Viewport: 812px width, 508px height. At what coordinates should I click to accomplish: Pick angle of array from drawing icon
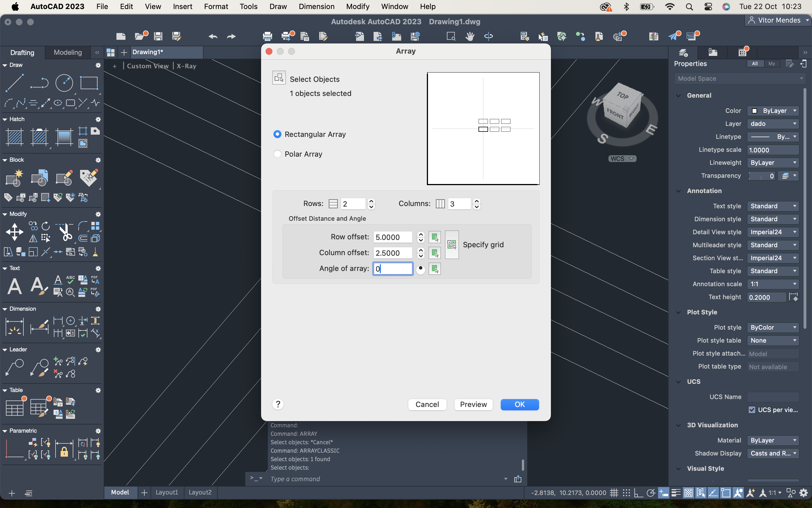coord(434,269)
